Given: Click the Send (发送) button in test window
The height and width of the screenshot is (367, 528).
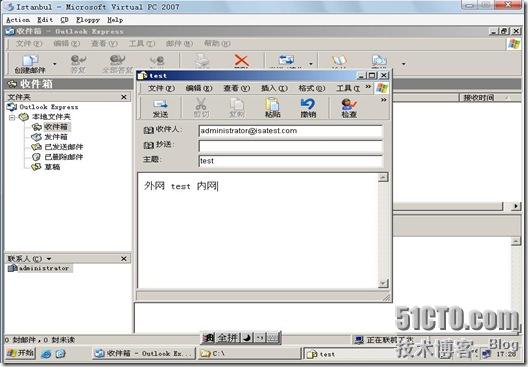Looking at the screenshot, I should [x=160, y=107].
